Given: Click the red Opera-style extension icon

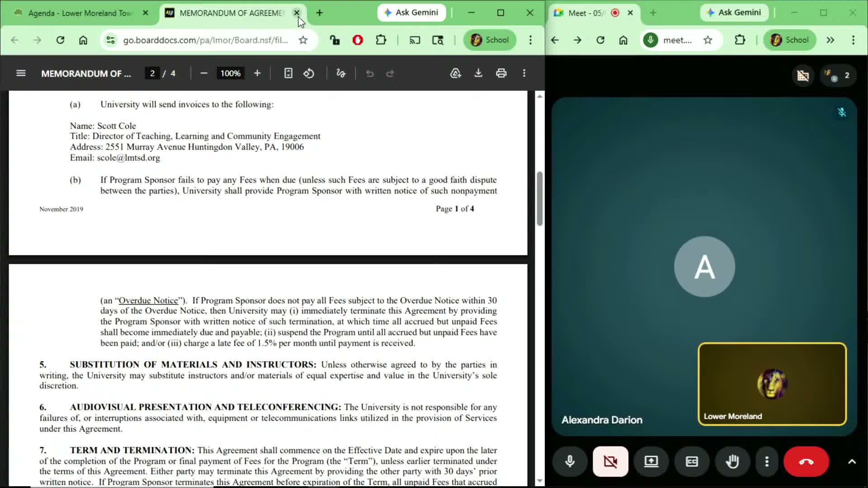Looking at the screenshot, I should tap(358, 40).
